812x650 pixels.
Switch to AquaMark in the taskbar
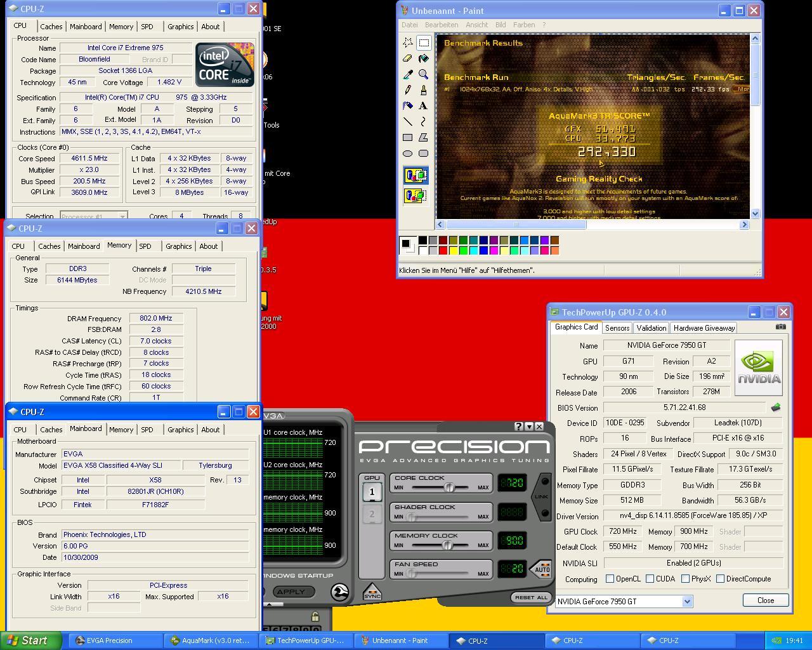tap(210, 640)
